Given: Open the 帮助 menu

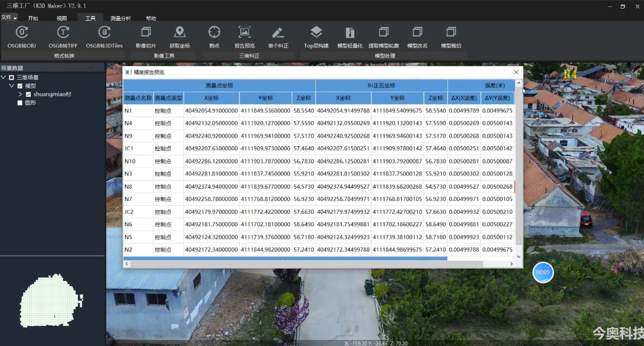Looking at the screenshot, I should click(151, 18).
